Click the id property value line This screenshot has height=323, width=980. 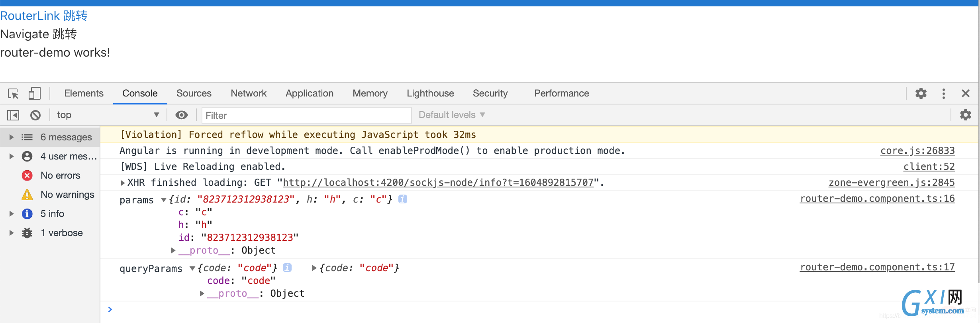[238, 238]
